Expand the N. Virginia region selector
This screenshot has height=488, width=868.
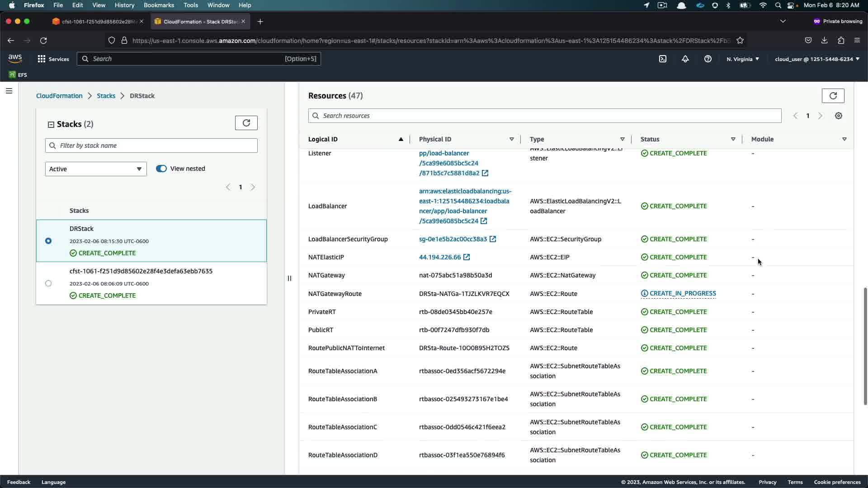point(743,59)
